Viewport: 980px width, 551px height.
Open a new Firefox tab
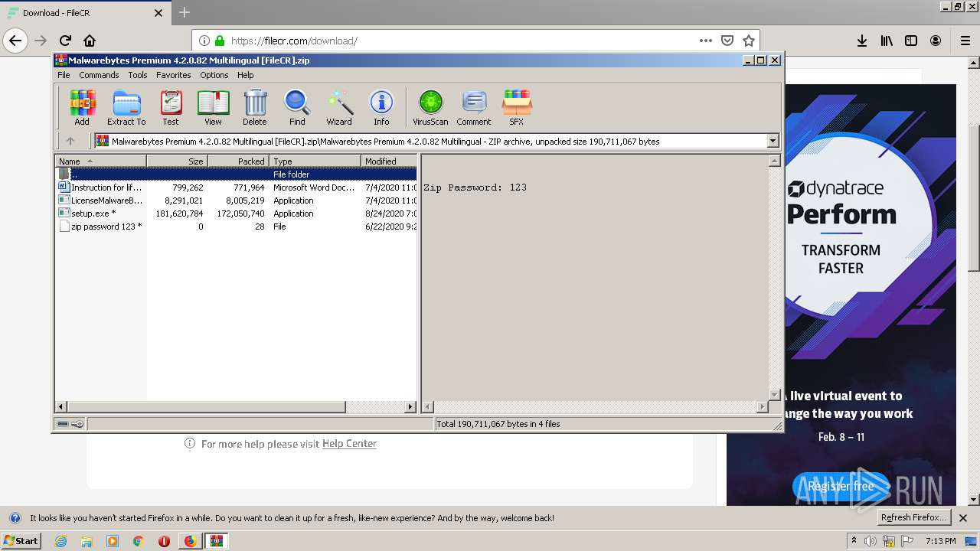[185, 12]
